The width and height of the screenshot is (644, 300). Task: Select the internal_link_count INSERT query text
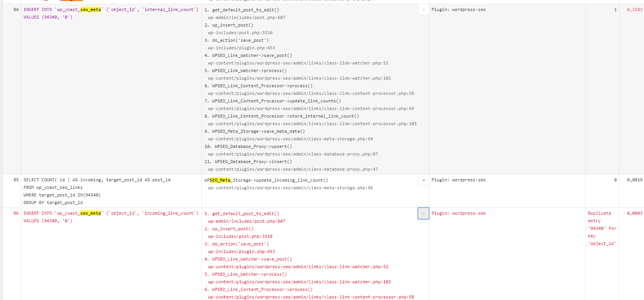[x=111, y=14]
